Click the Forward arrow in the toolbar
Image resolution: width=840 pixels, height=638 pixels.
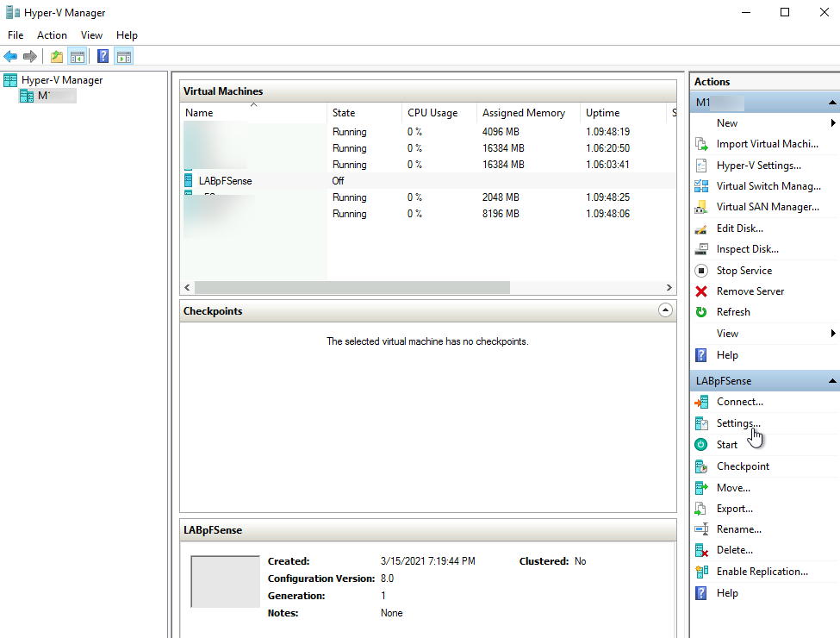[30, 56]
